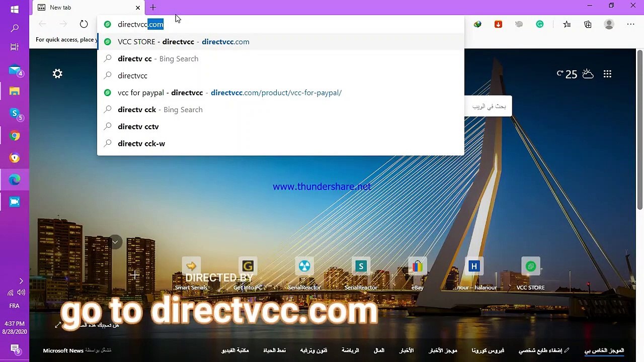
Task: Open the الأخبار news tab
Action: pyautogui.click(x=407, y=350)
